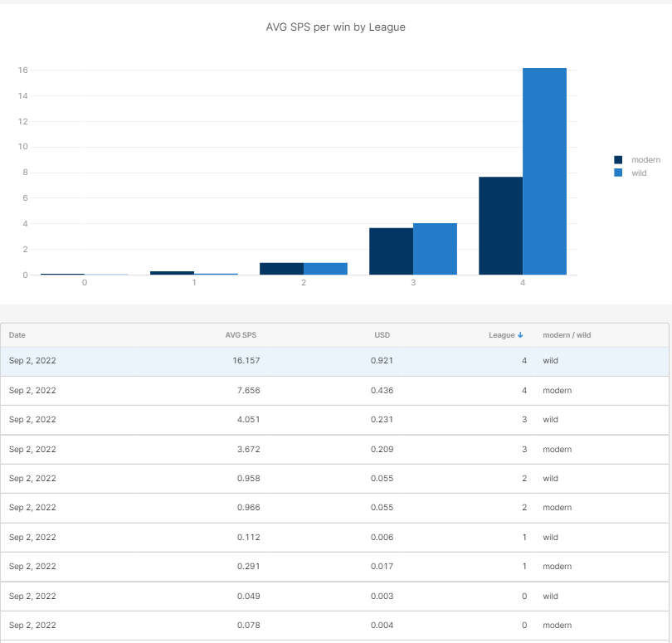Toggle the "wild" legend text label
Viewport: 672px width, 643px height.
(x=639, y=173)
